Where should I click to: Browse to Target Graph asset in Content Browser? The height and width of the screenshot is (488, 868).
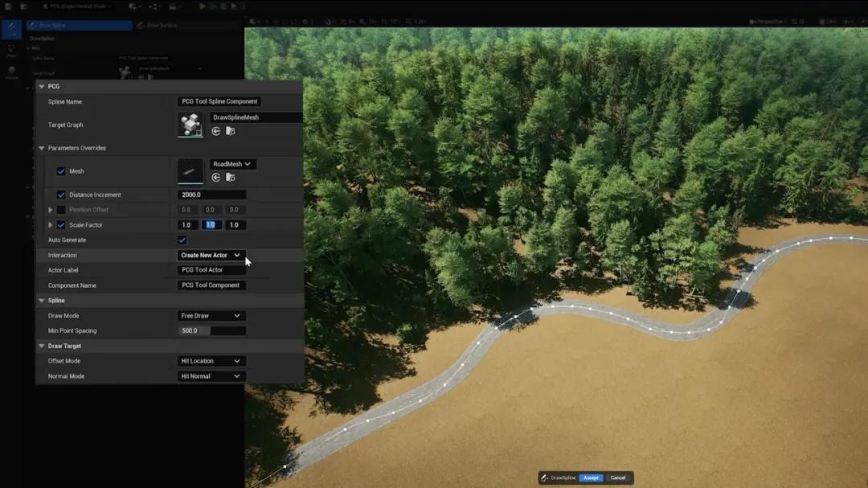point(231,131)
